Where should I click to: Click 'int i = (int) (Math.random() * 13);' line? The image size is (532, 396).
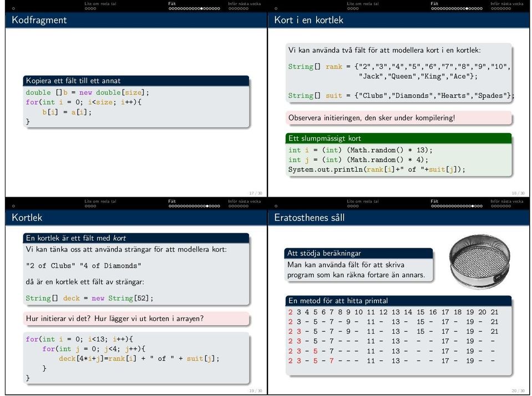pos(361,150)
